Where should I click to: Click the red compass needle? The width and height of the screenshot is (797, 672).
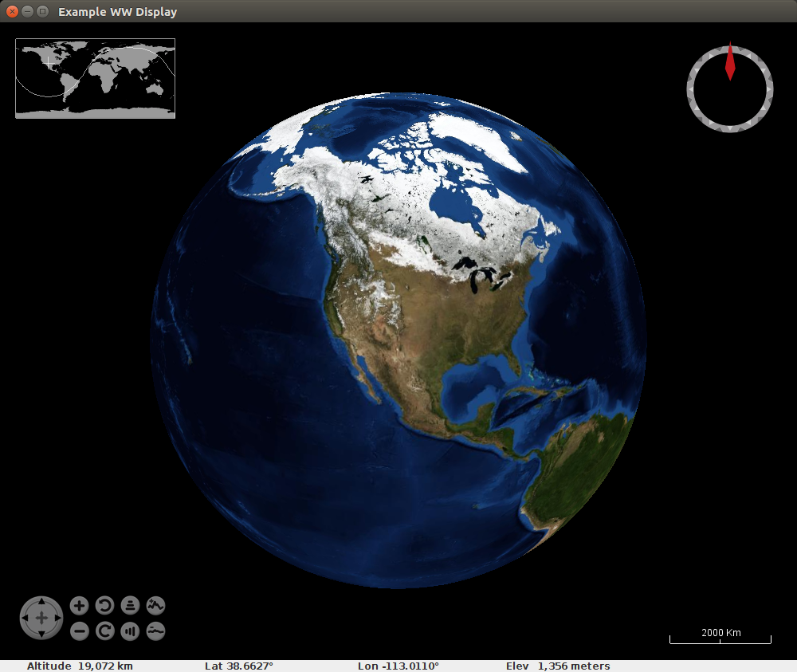click(x=729, y=63)
